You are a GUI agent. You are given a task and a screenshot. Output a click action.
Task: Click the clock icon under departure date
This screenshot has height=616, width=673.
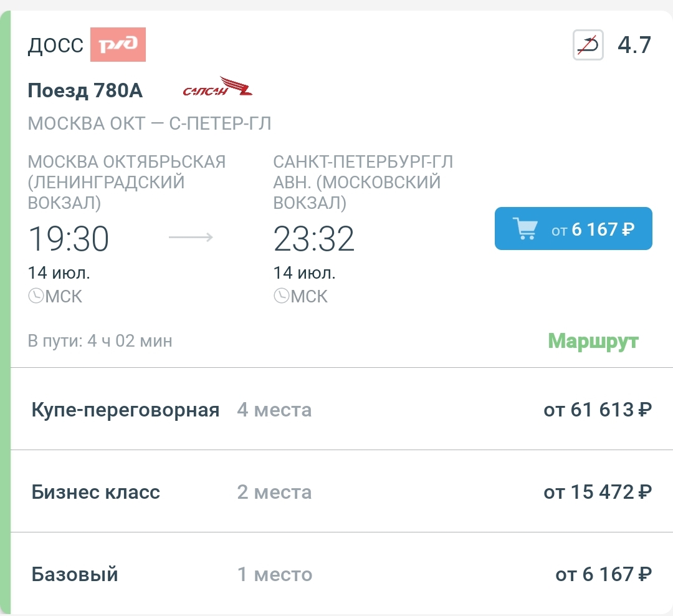pyautogui.click(x=36, y=296)
